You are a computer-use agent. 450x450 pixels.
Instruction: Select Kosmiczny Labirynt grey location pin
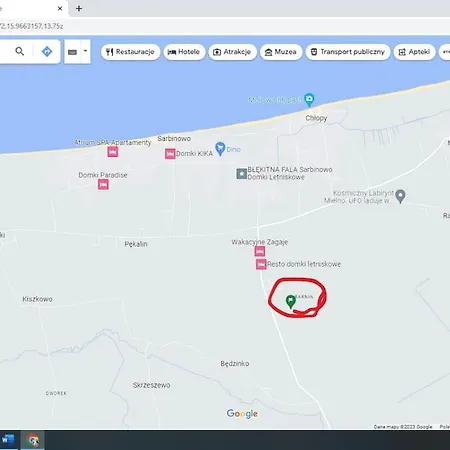400,196
